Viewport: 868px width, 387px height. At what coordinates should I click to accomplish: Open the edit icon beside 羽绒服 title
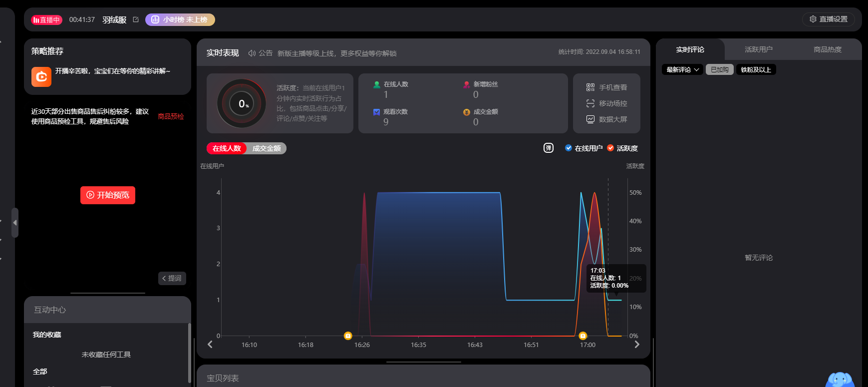[136, 19]
